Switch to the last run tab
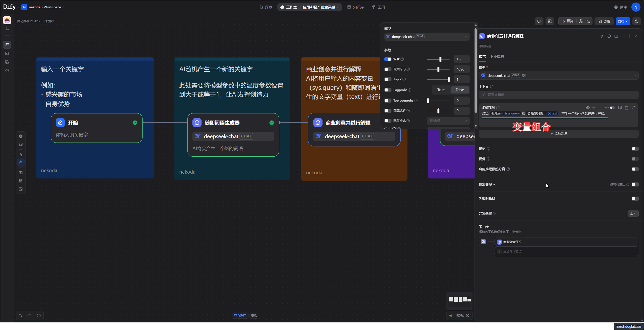Image resolution: width=644 pixels, height=330 pixels. 497,57
